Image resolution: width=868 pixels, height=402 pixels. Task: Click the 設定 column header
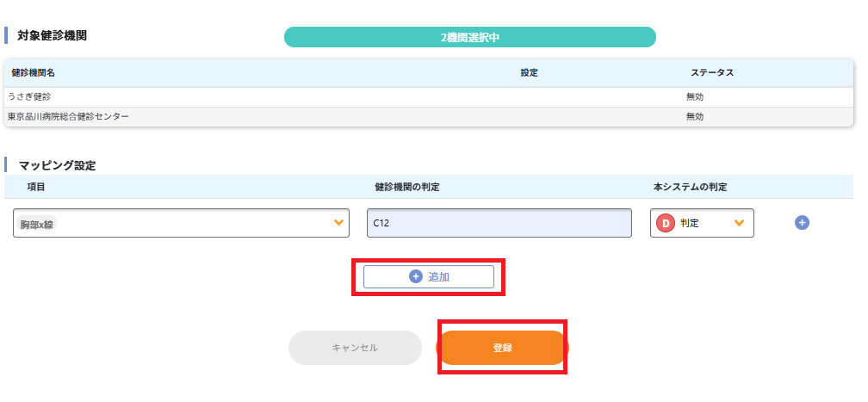tap(529, 73)
